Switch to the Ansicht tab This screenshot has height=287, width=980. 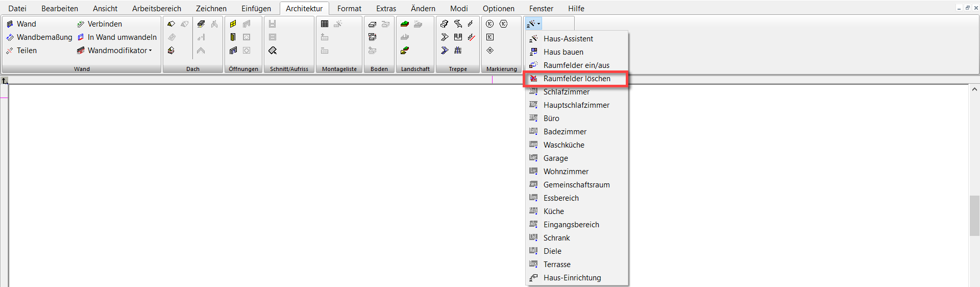coord(105,9)
